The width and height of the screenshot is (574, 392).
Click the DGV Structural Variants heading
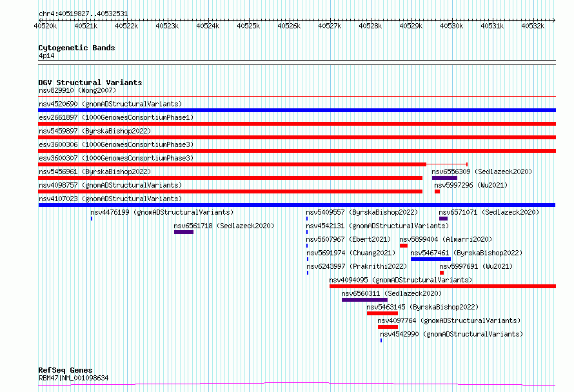coord(90,83)
